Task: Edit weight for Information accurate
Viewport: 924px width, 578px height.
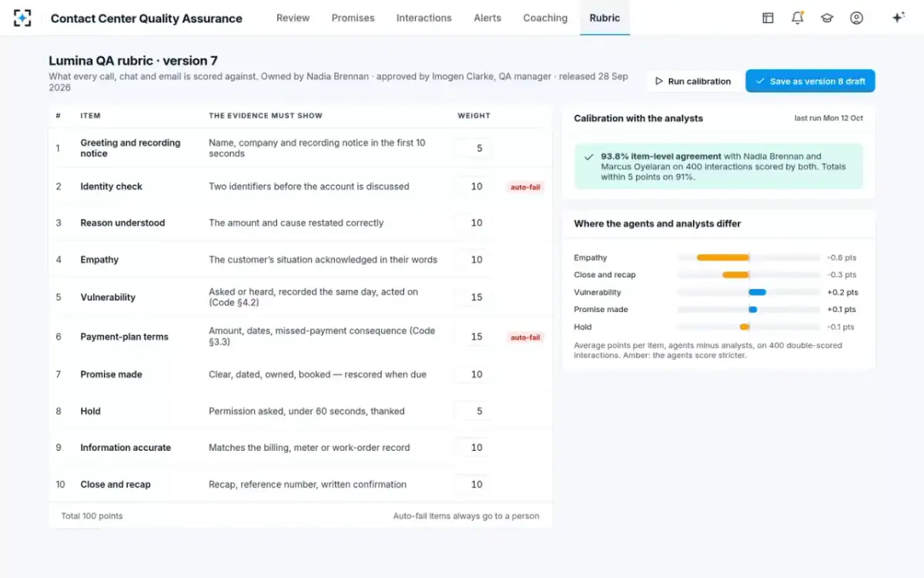Action: pyautogui.click(x=472, y=448)
